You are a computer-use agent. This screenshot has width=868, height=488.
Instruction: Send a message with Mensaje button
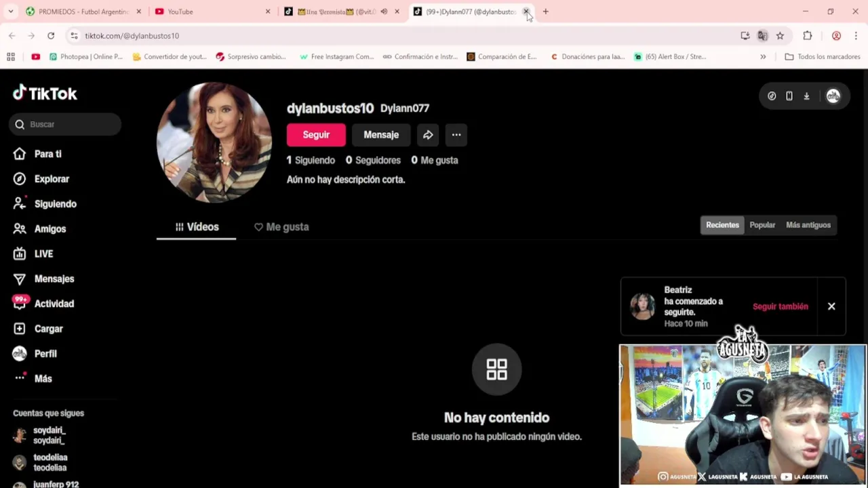[381, 135]
